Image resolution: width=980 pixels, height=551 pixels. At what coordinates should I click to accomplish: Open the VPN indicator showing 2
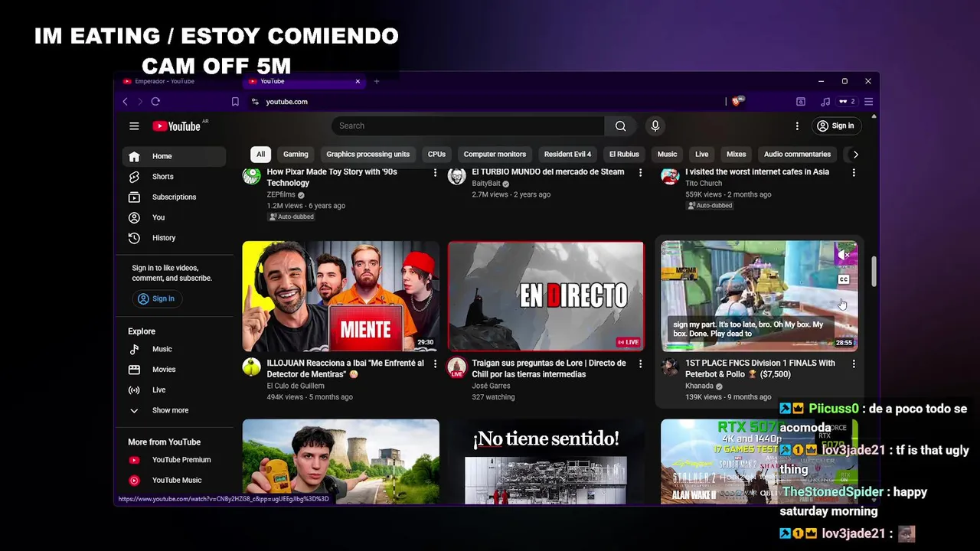tap(847, 101)
